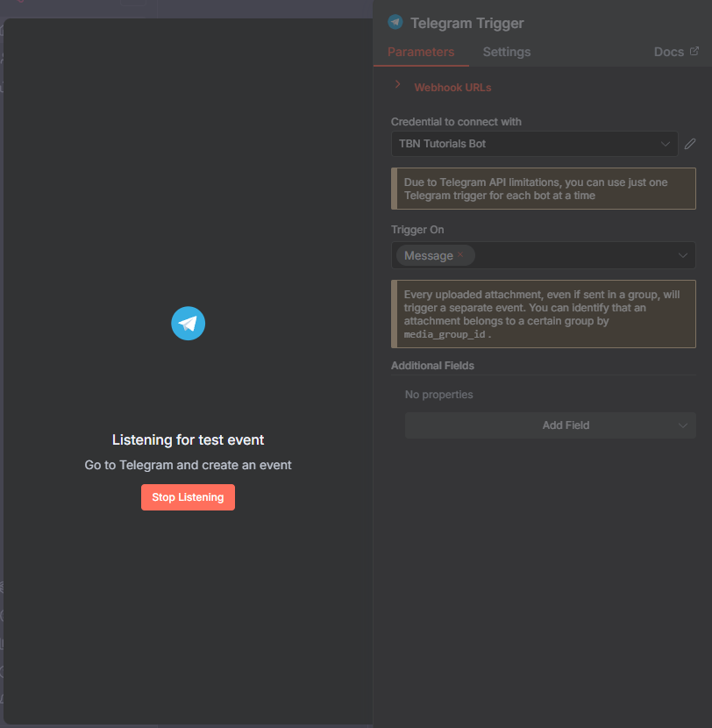712x728 pixels.
Task: Select the TBN Tutorials Bot credential field
Action: click(x=526, y=144)
